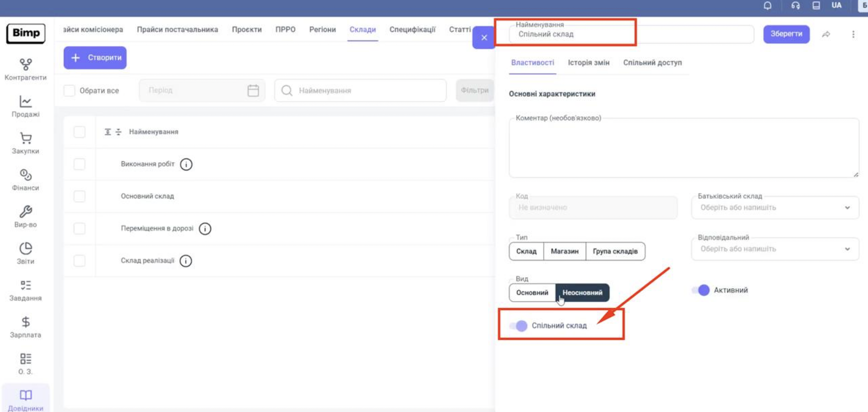Click the info icon next to Виконання робіт
Image resolution: width=868 pixels, height=412 pixels.
tap(186, 164)
